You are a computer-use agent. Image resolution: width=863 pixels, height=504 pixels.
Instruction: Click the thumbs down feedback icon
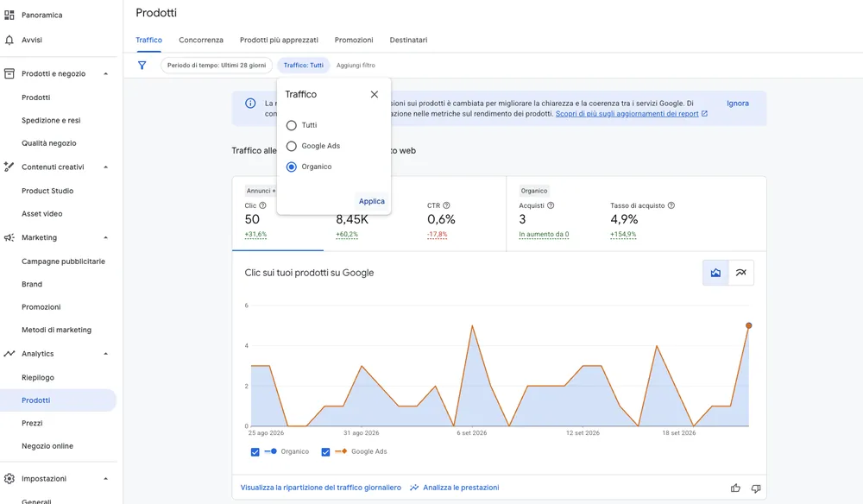tap(756, 488)
